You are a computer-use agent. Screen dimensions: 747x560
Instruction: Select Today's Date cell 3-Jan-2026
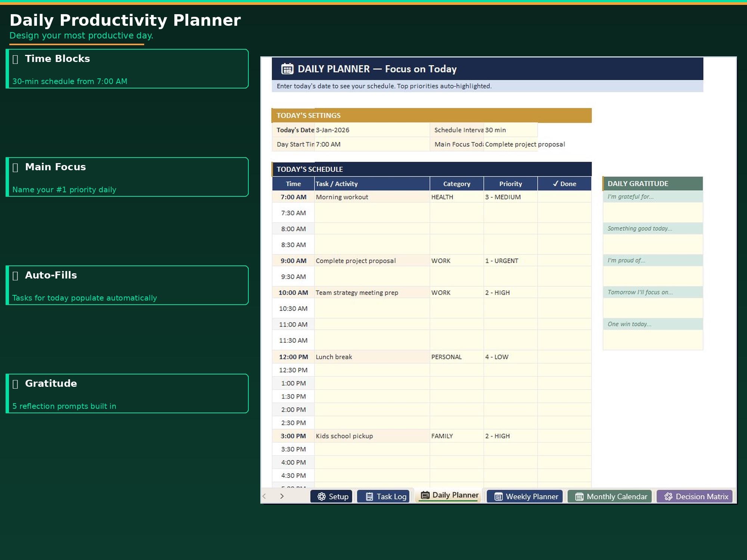[372, 130]
